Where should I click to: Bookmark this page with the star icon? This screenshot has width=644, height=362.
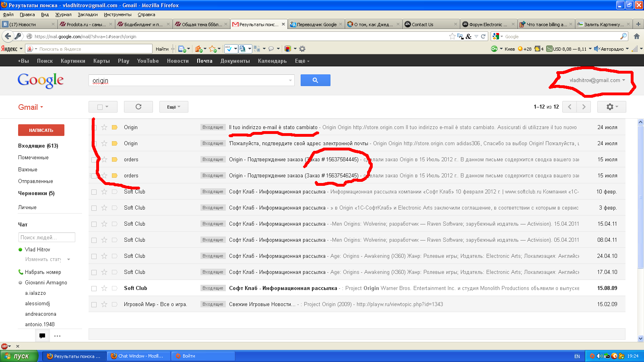(452, 36)
